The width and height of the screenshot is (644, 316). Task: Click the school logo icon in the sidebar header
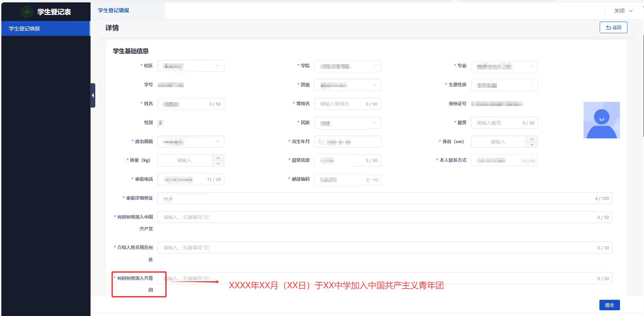pyautogui.click(x=27, y=12)
